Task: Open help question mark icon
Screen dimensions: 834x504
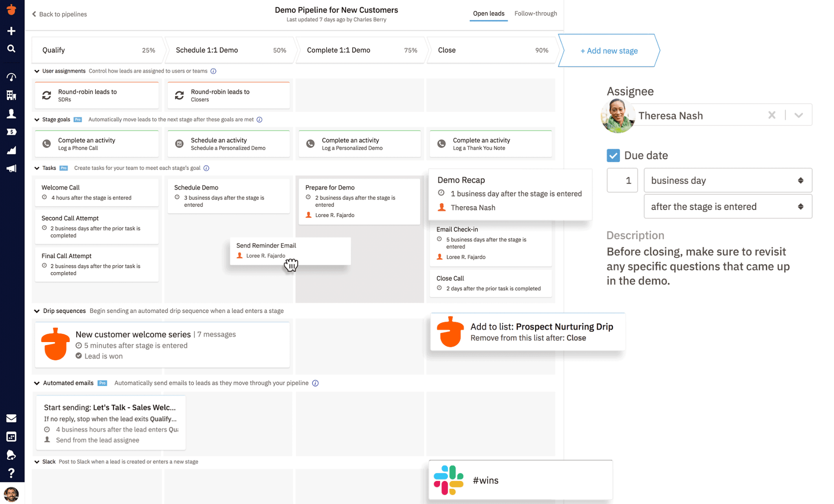Action: 11,473
